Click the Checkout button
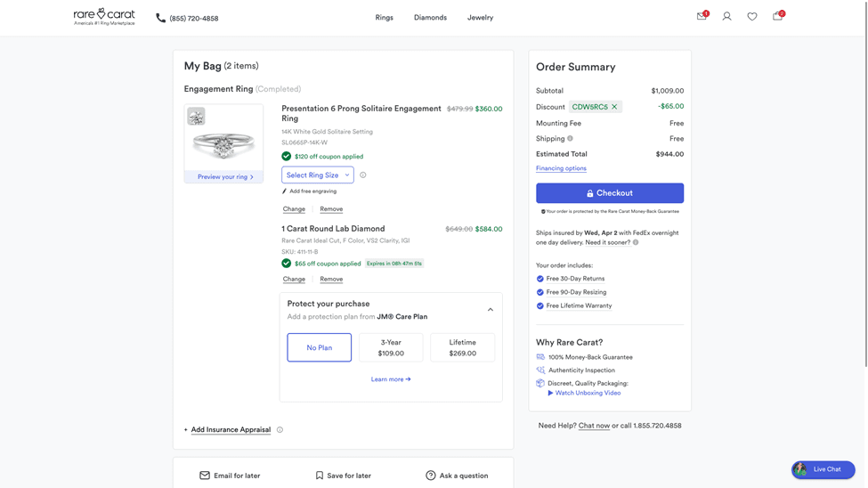The height and width of the screenshot is (488, 868). click(610, 193)
